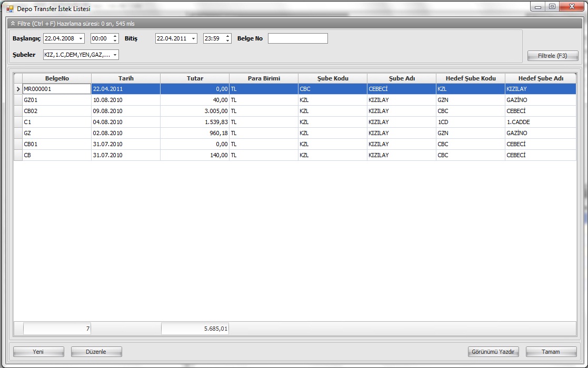Image resolution: width=588 pixels, height=368 pixels.
Task: Decrease the Başlangıç time with the down arrow
Action: coord(115,40)
